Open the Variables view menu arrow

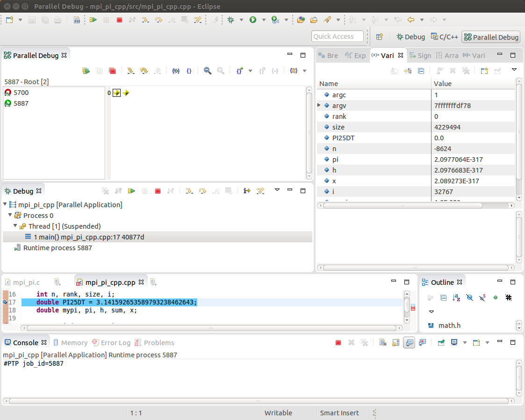[514, 70]
